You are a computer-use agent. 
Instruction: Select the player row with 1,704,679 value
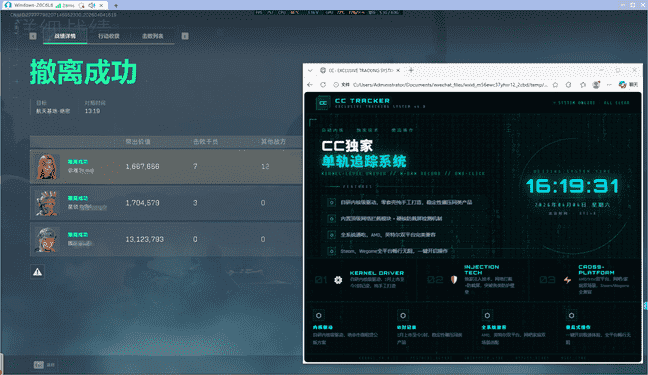166,203
